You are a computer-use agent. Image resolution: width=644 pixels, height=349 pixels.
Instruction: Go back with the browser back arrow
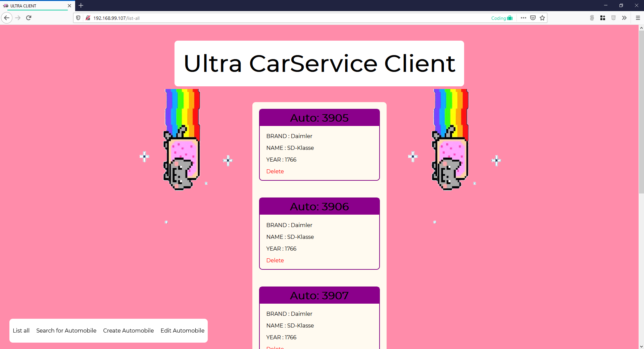coord(7,18)
